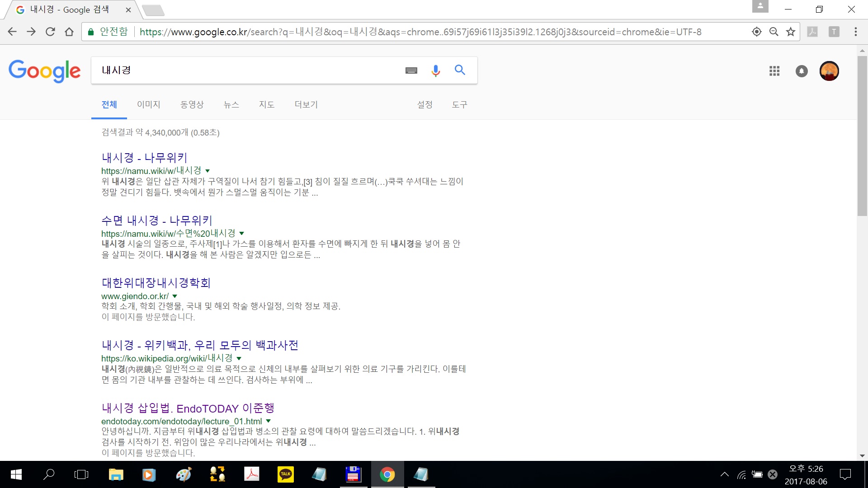
Task: Expand dropdown next to ko.wikipedia.org URL
Action: pyautogui.click(x=239, y=359)
